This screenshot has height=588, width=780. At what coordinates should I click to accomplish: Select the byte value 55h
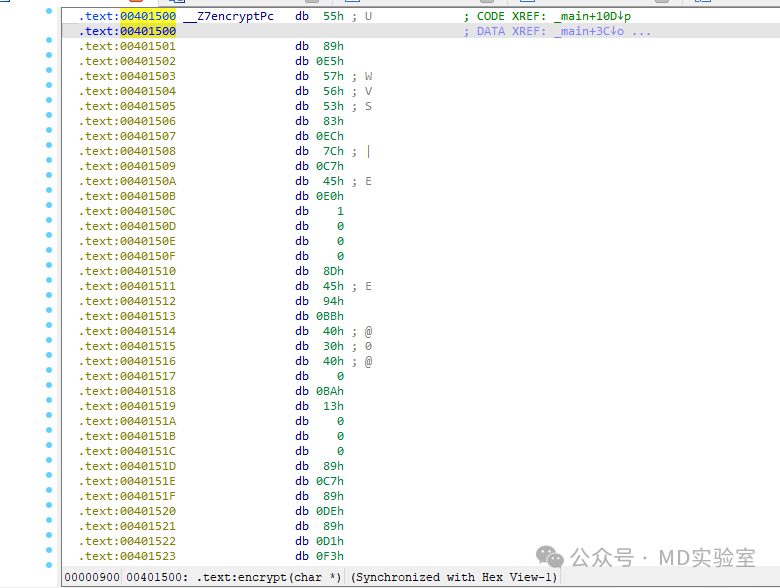pyautogui.click(x=333, y=16)
